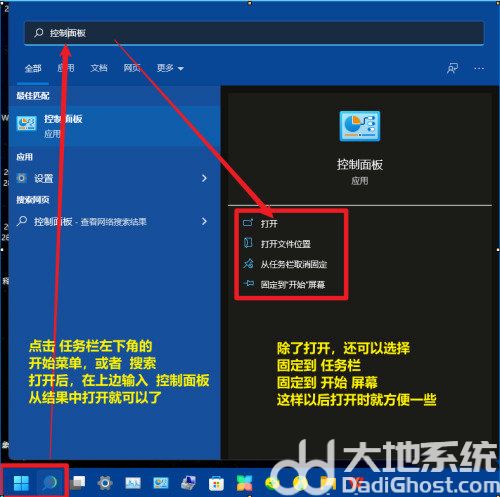This screenshot has height=497, width=500.
Task: Choose 从任务栏取消固定
Action: (x=294, y=264)
